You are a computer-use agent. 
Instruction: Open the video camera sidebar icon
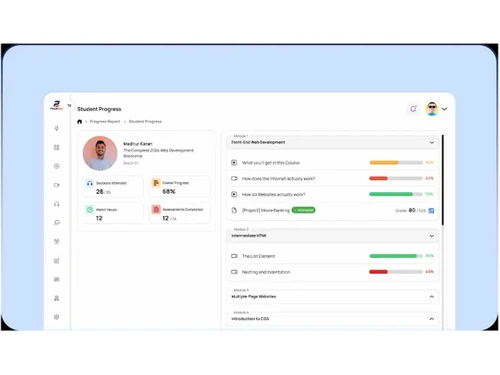pos(57,185)
